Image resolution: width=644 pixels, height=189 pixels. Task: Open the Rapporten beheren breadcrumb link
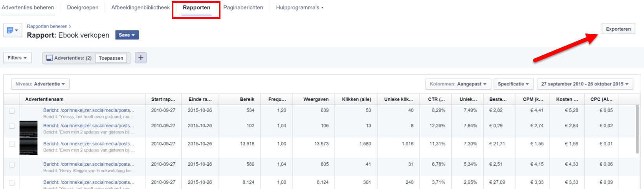pyautogui.click(x=47, y=26)
